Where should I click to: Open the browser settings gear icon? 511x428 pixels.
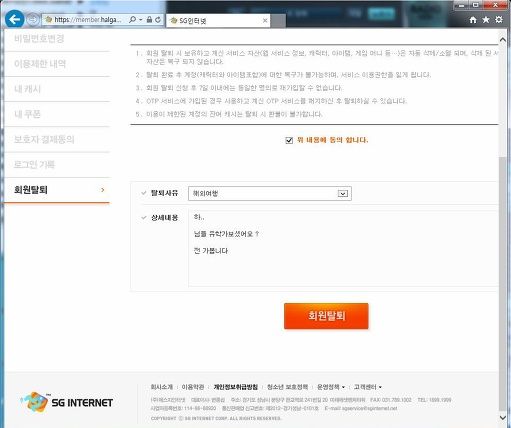[499, 19]
